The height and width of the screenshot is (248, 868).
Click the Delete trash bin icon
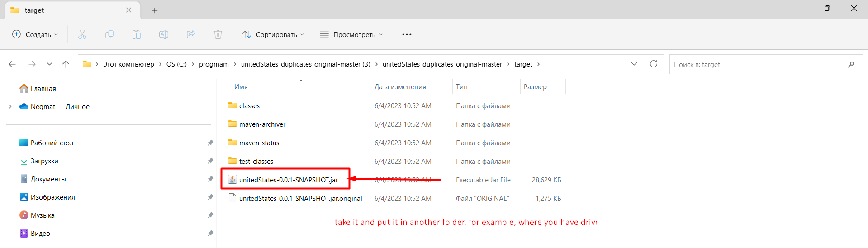tap(218, 34)
